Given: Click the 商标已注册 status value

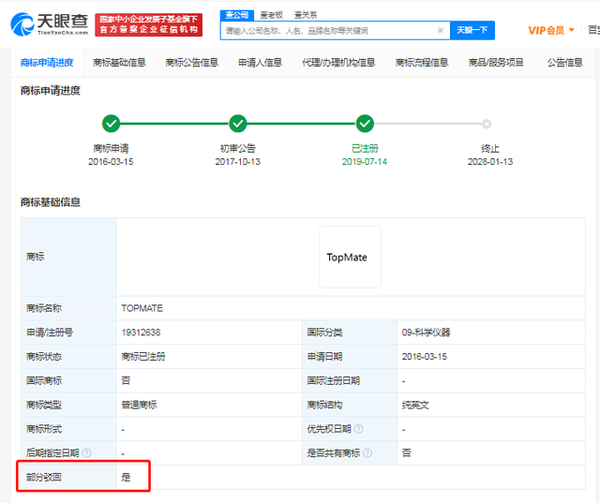Looking at the screenshot, I should pyautogui.click(x=143, y=356).
